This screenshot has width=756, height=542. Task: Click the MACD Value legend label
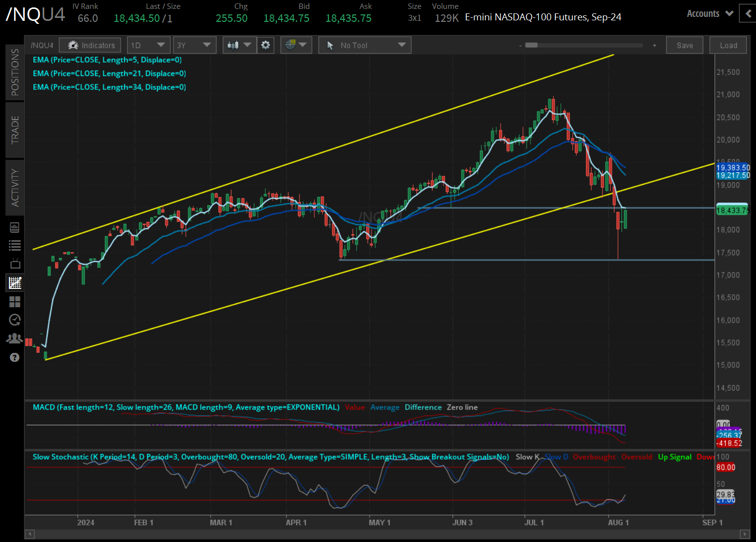(x=355, y=407)
